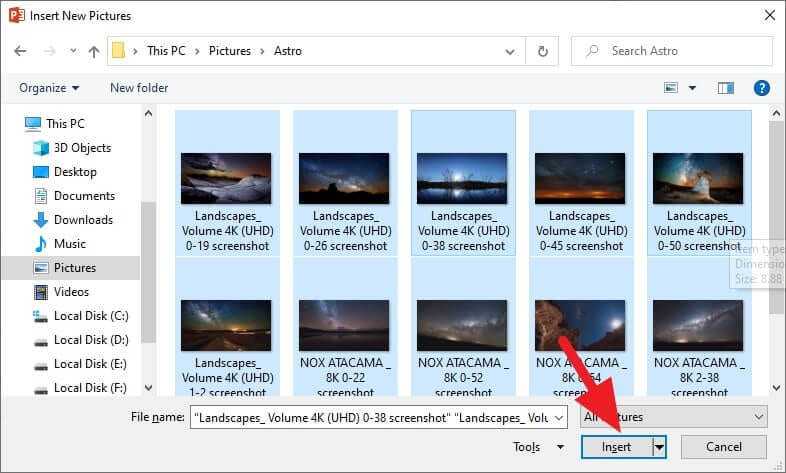Open the Tools dropdown menu
This screenshot has height=473, width=786.
pyautogui.click(x=538, y=446)
